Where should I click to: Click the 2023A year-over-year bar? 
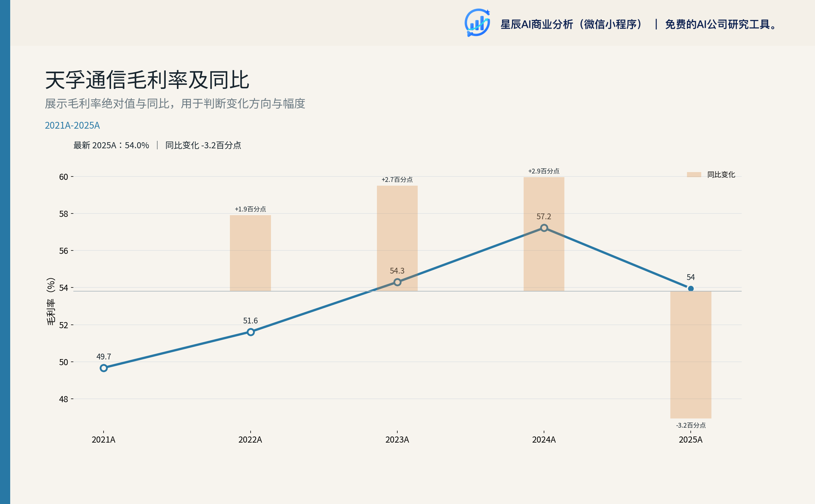click(x=397, y=238)
